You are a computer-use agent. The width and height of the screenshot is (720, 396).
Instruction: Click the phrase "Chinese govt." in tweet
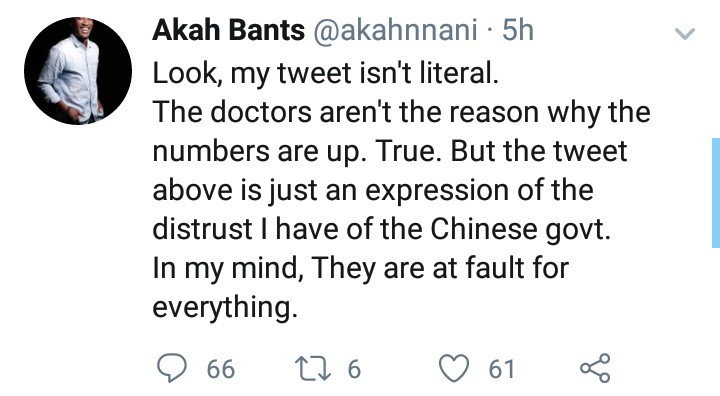click(520, 229)
